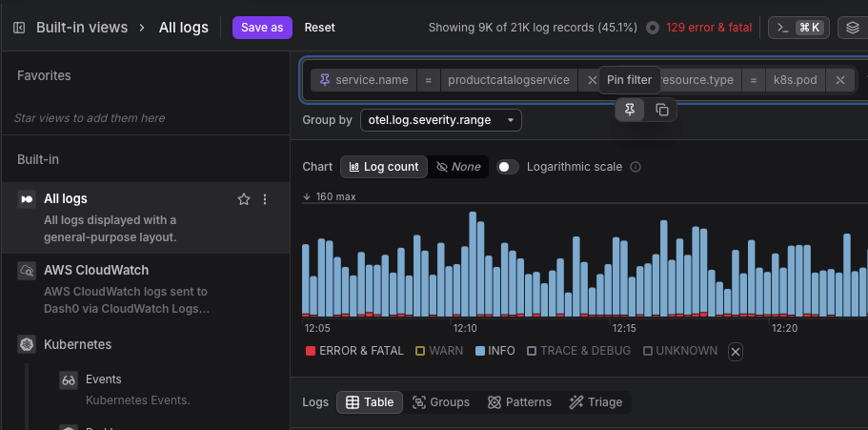Edit the service.name filter key
868x430 pixels.
point(372,80)
